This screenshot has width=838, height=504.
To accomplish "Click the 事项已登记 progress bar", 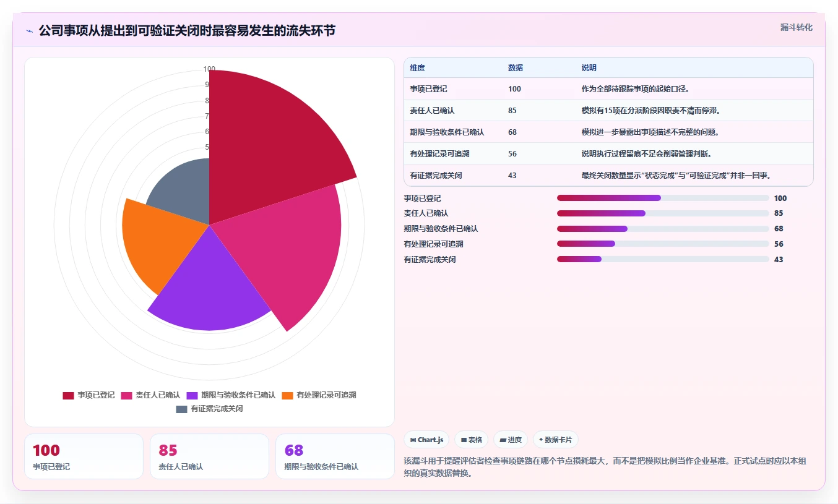I will click(663, 198).
